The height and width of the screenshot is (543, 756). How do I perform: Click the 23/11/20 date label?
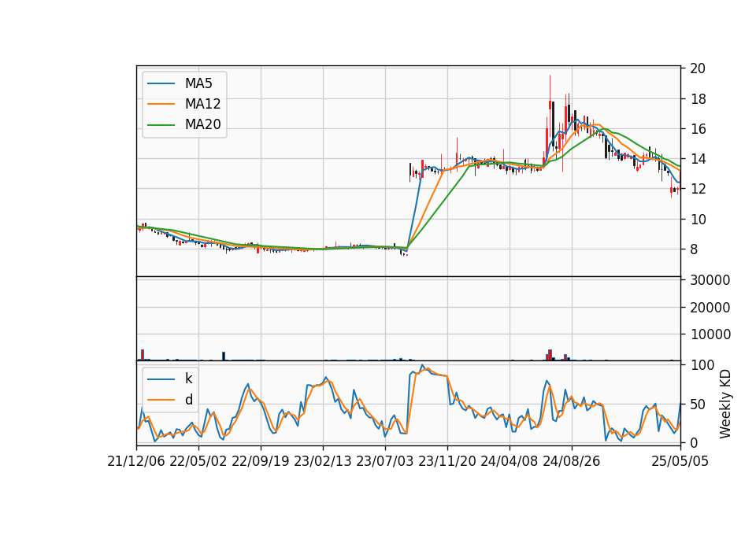447,462
